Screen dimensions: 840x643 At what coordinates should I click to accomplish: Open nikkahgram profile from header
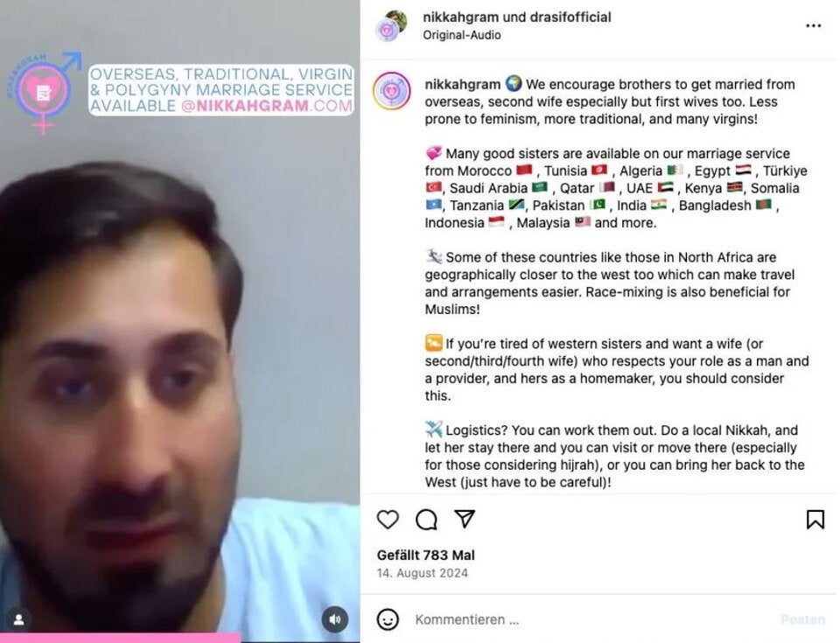point(461,17)
